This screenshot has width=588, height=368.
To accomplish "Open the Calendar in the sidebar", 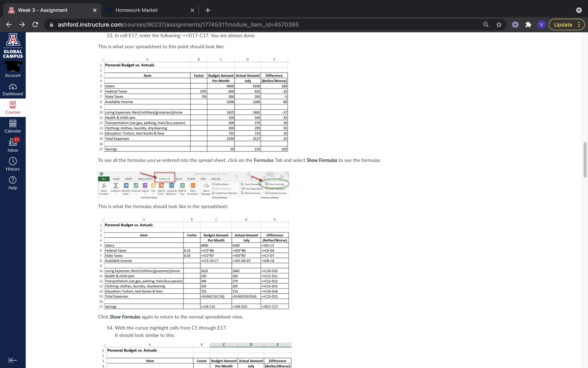I will 13,126.
